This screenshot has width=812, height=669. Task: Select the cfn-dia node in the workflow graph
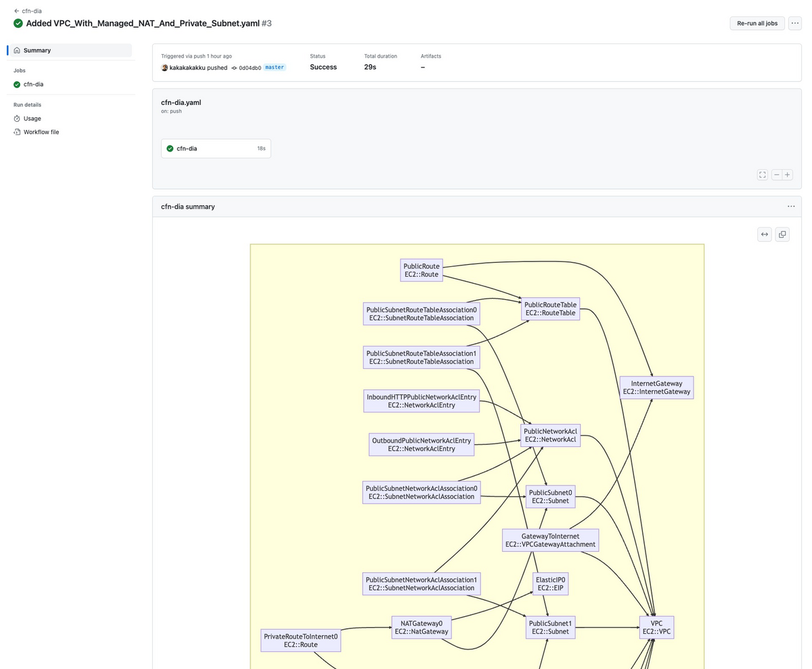216,148
